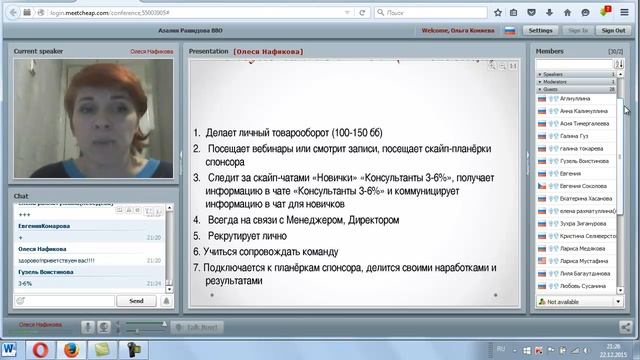This screenshot has width=640, height=360.
Task: Select member Зухра Зиганурова
Action: point(576,223)
